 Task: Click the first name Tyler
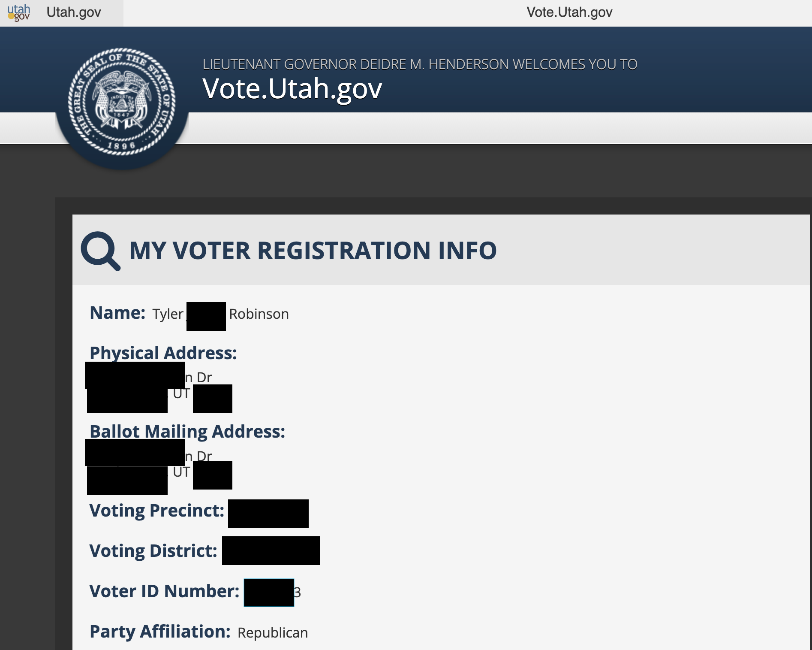pyautogui.click(x=168, y=314)
